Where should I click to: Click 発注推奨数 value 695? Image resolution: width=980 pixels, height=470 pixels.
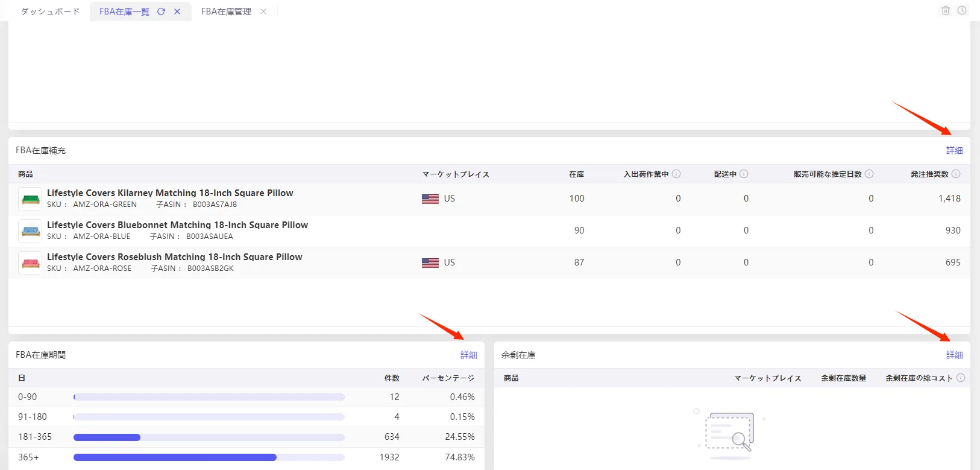tap(953, 262)
